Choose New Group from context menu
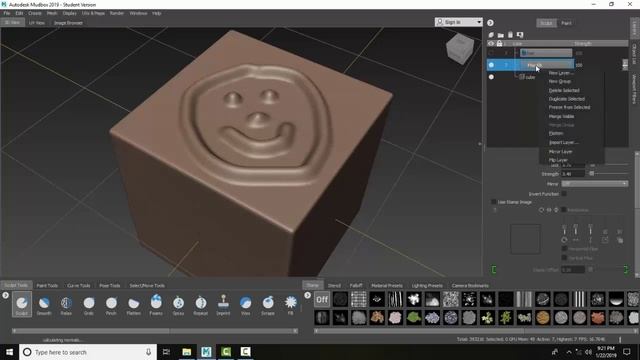This screenshot has height=360, width=640. [560, 82]
